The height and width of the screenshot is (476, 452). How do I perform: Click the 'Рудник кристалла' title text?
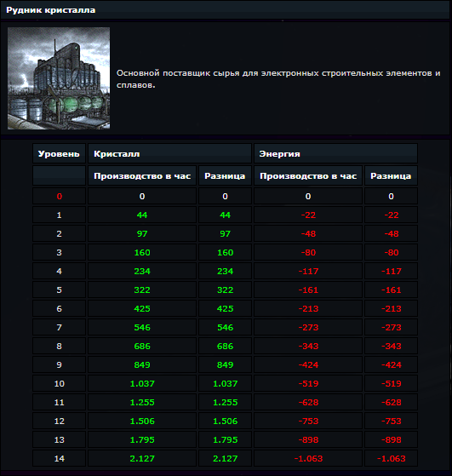point(51,10)
